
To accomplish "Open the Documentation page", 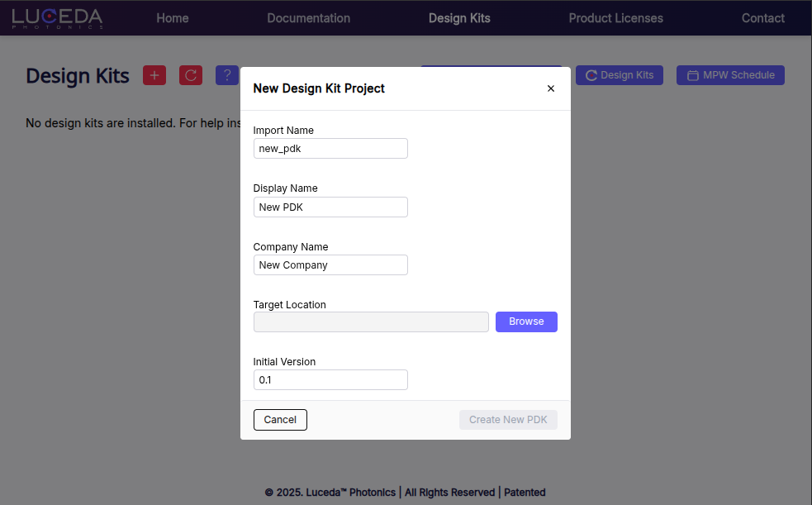I will tap(308, 17).
